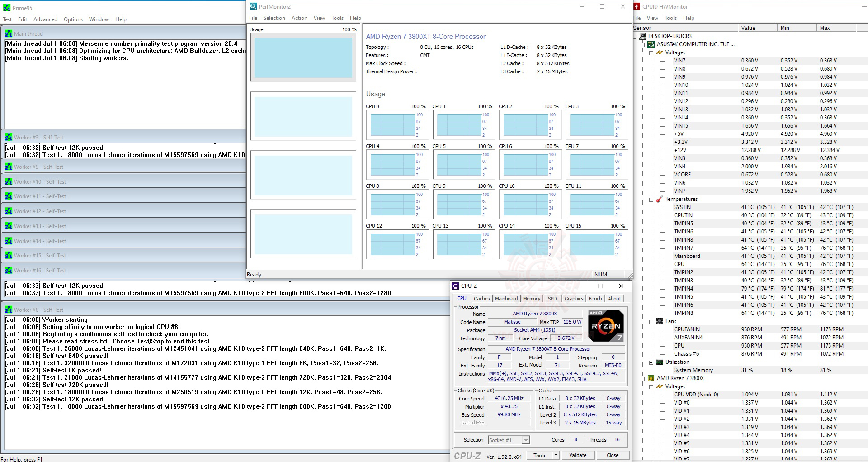The image size is (868, 462).
Task: Click the ASUSTeK motherboard icon in HWMonitor
Action: [651, 44]
